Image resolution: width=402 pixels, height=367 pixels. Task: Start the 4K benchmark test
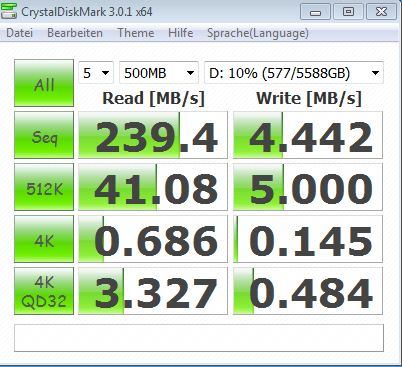point(44,239)
